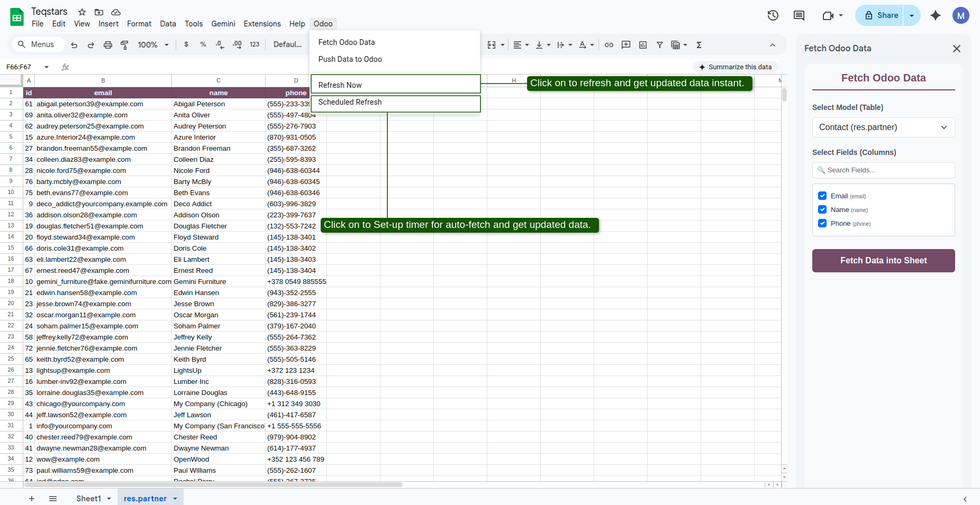Star the Teqstars document
The image size is (980, 505).
[x=82, y=12]
